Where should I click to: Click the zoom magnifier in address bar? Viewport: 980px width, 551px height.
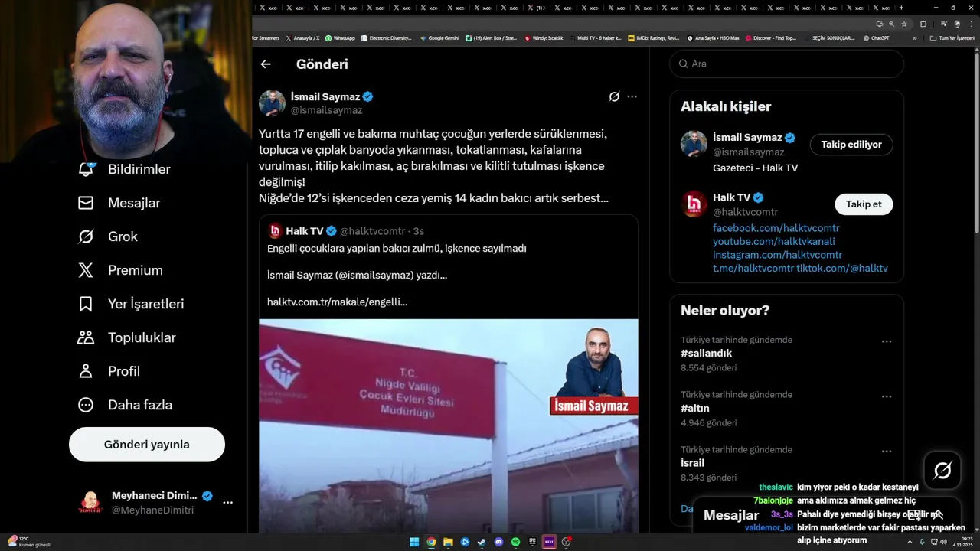pyautogui.click(x=891, y=24)
